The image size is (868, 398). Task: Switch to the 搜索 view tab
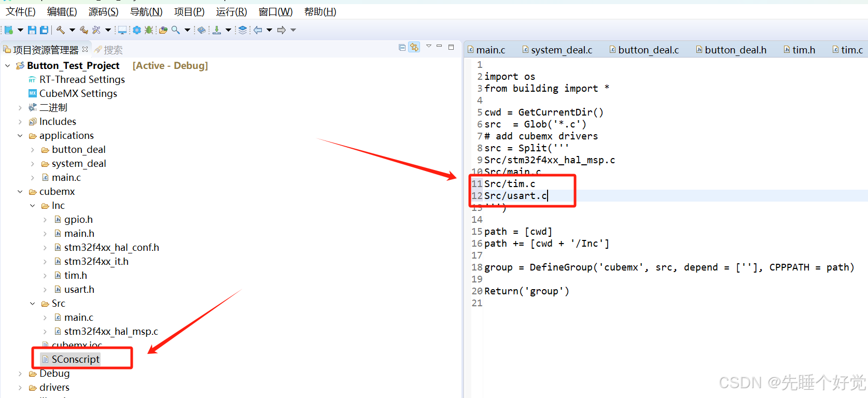[x=109, y=50]
